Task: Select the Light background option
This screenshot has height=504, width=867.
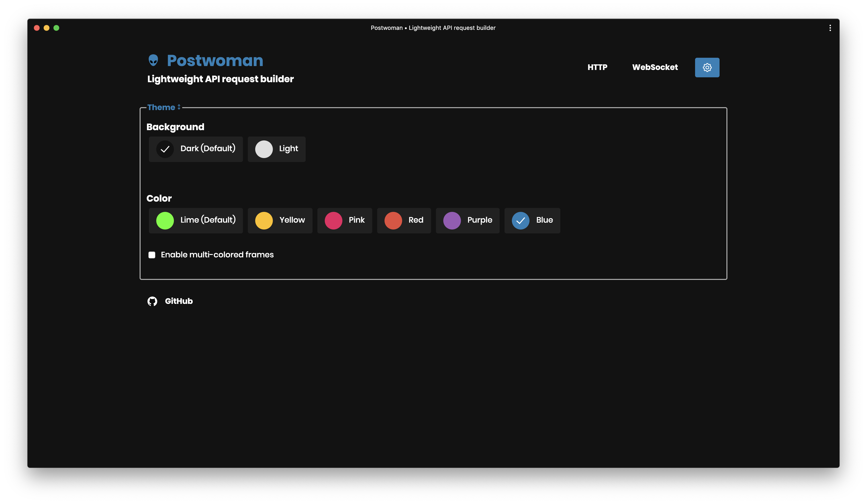Action: tap(276, 149)
